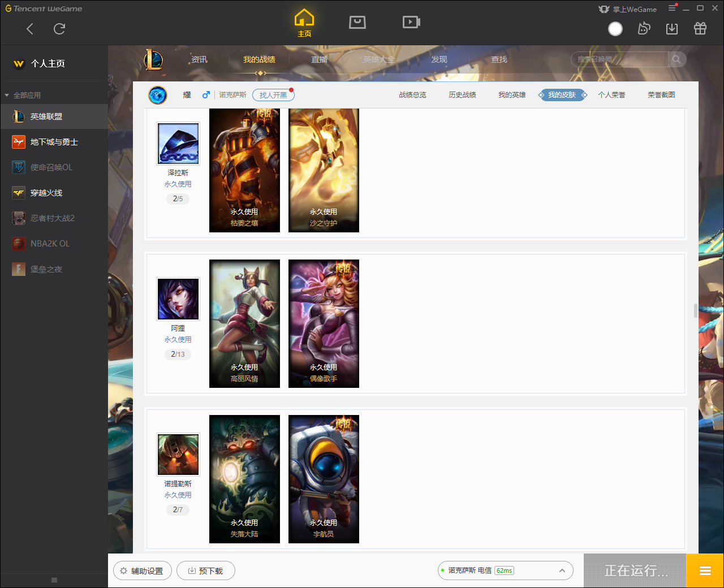The image size is (724, 588).
Task: Open the 英雄大全 tab
Action: point(379,59)
